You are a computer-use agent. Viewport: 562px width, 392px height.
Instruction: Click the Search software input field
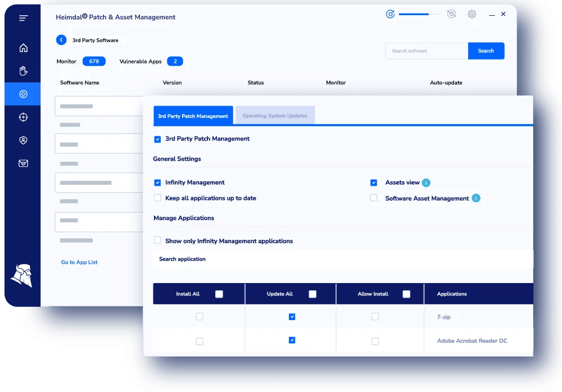click(x=427, y=51)
